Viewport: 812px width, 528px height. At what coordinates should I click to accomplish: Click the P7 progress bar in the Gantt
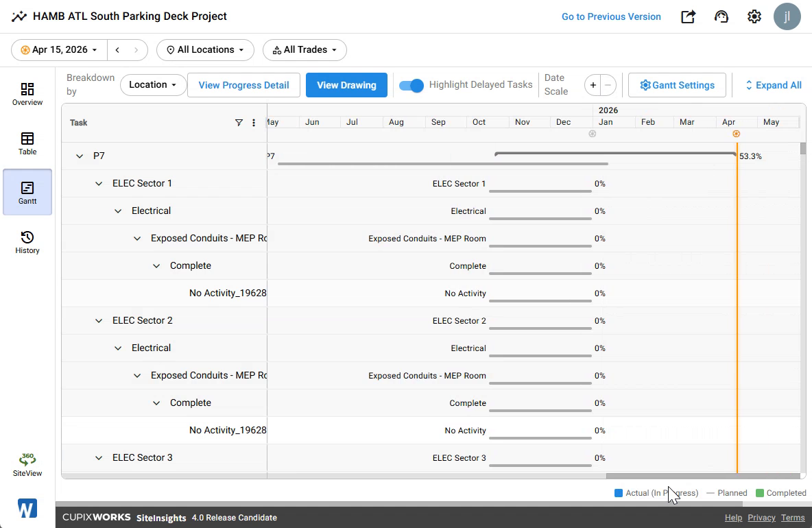coord(615,154)
